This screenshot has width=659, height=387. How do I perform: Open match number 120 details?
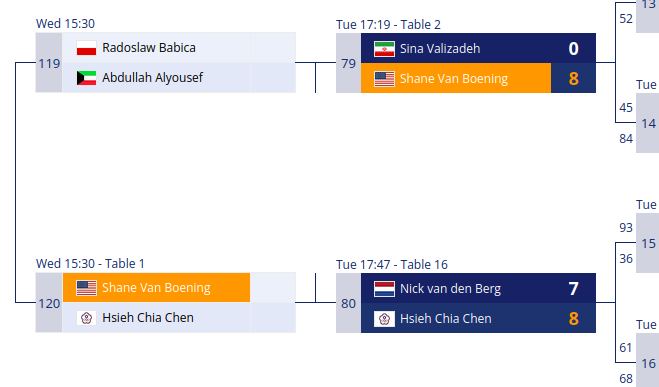point(49,303)
